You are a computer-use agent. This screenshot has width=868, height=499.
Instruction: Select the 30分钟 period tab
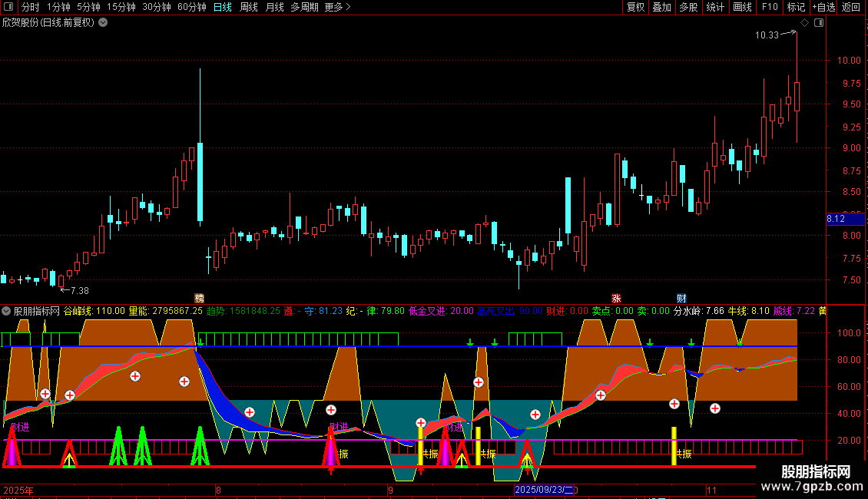click(x=156, y=7)
